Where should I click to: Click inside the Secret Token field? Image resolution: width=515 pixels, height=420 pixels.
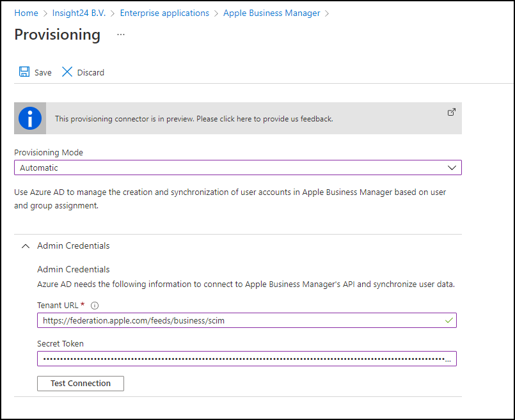tap(237, 359)
